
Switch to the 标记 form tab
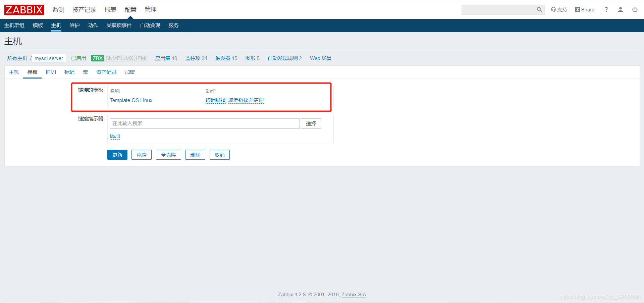click(x=69, y=72)
